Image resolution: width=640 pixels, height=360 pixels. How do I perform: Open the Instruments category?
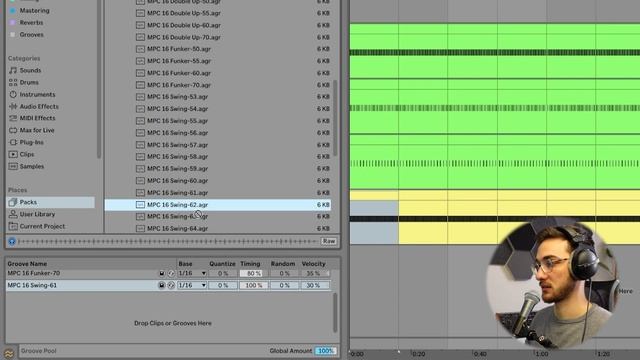click(x=37, y=94)
